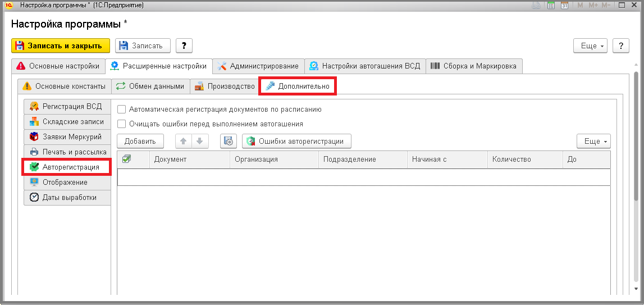The width and height of the screenshot is (644, 305).
Task: Open the Обмен данными subtab
Action: click(150, 87)
